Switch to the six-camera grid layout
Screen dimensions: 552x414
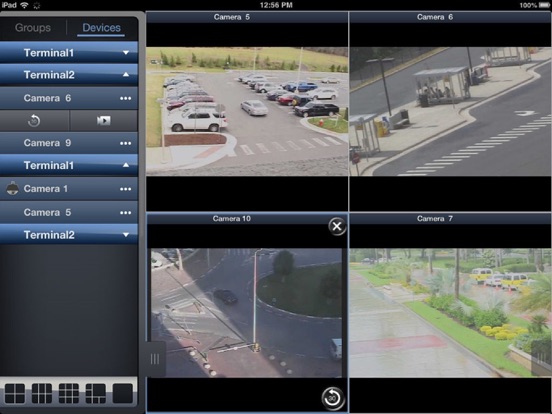42,393
